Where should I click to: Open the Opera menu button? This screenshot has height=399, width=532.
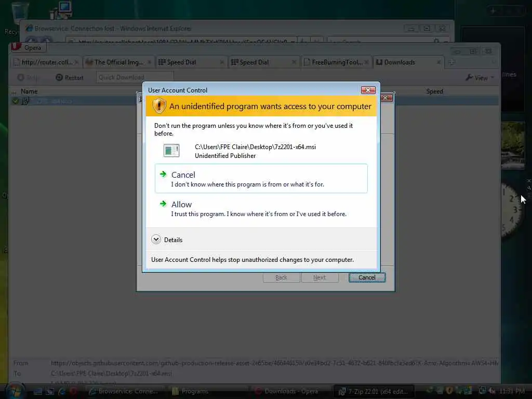tap(28, 47)
